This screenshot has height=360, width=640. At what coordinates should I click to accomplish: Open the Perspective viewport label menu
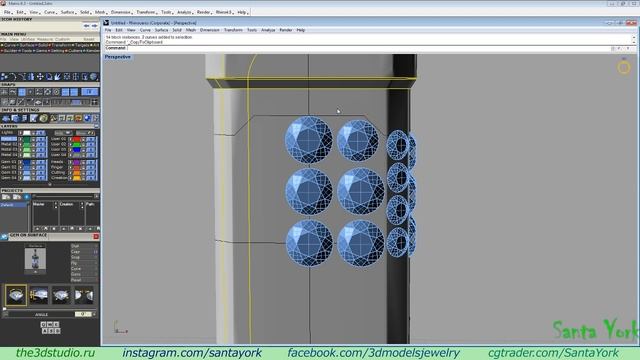click(x=118, y=57)
